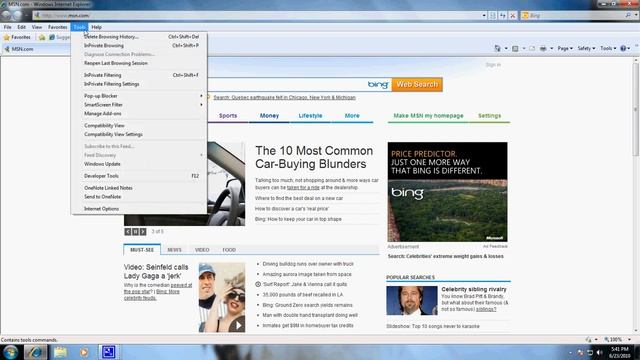Switch to the NEWS tab
Image resolution: width=640 pixels, height=360 pixels.
pyautogui.click(x=174, y=250)
